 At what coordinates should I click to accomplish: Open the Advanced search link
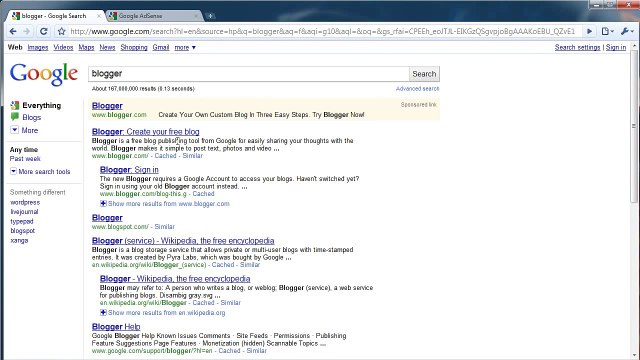(418, 89)
